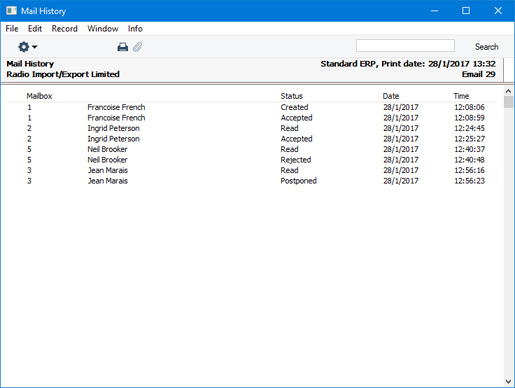Click time value 12:40:48
Image resolution: width=515 pixels, height=388 pixels.
(x=469, y=160)
